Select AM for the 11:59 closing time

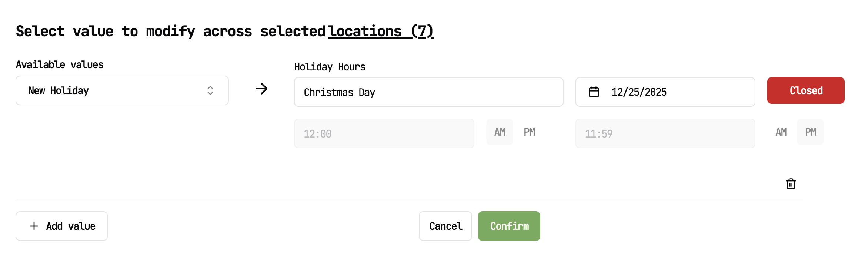[781, 132]
